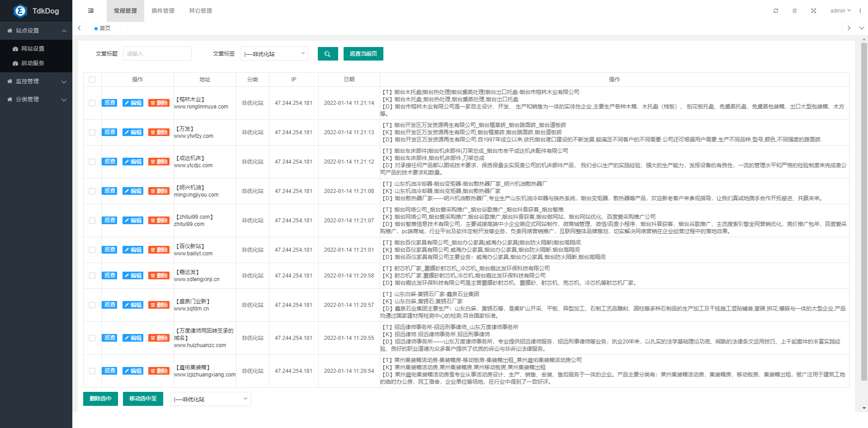This screenshot has width=868, height=428.
Task: Edit the zhitui99.com row
Action: coord(133,221)
